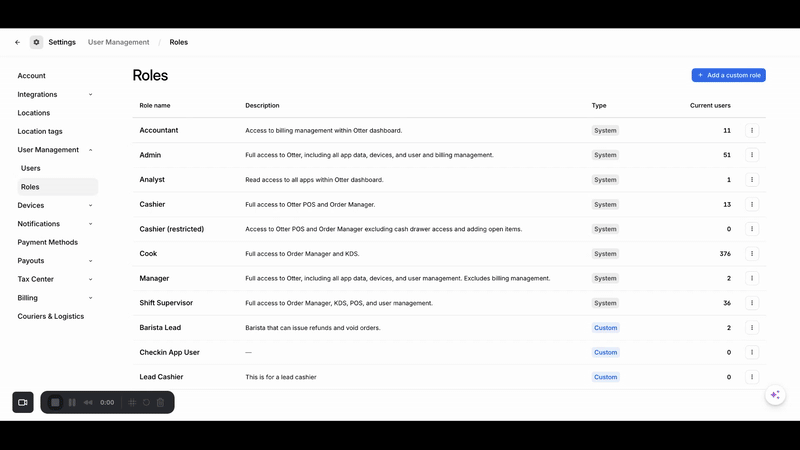Select Users in the sidebar
The width and height of the screenshot is (800, 450).
point(31,168)
